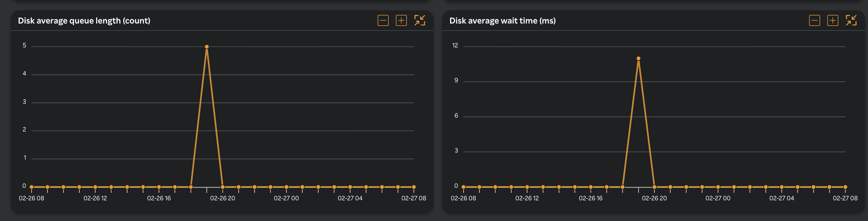Click queue length data point at 02-27 08
The width and height of the screenshot is (868, 221).
414,187
